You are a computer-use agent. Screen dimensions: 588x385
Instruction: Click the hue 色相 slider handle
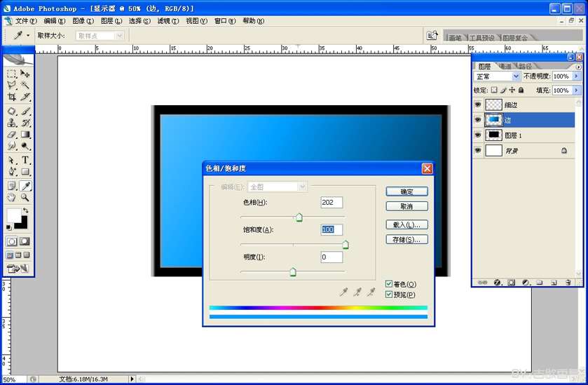point(299,217)
